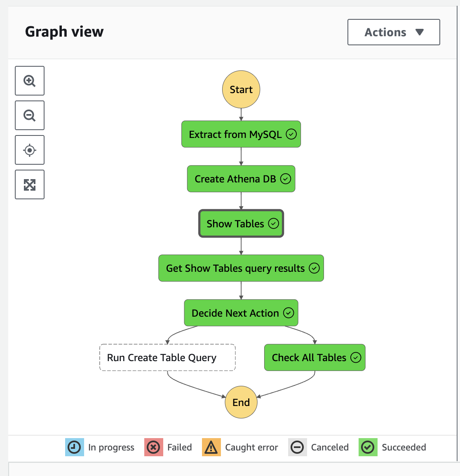Click the Succeeded checkmark legend icon
Image resolution: width=460 pixels, height=476 pixels.
coord(367,447)
